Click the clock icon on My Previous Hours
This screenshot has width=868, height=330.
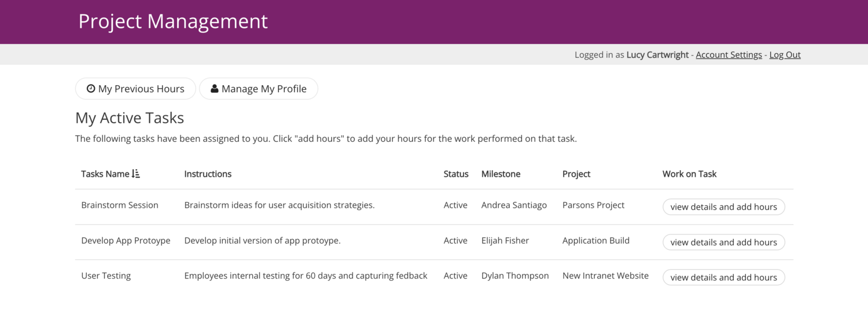pos(91,89)
